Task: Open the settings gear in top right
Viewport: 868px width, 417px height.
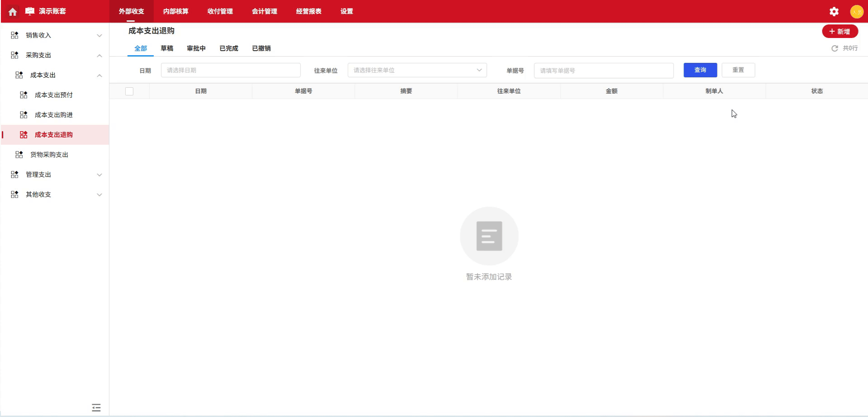Action: click(834, 11)
